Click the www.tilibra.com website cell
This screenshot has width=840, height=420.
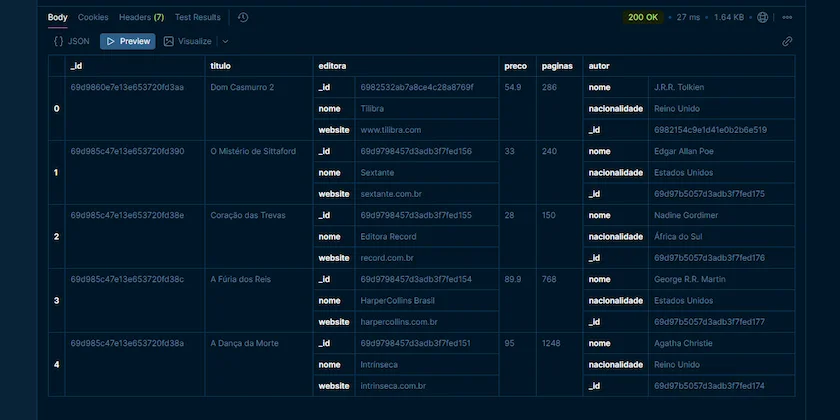tap(390, 130)
